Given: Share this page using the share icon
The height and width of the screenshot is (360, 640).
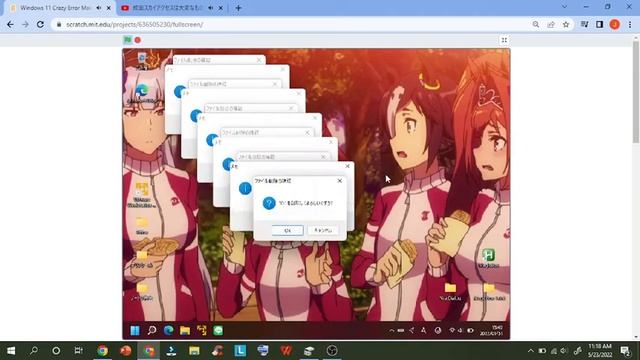Looking at the screenshot, I should click(551, 24).
